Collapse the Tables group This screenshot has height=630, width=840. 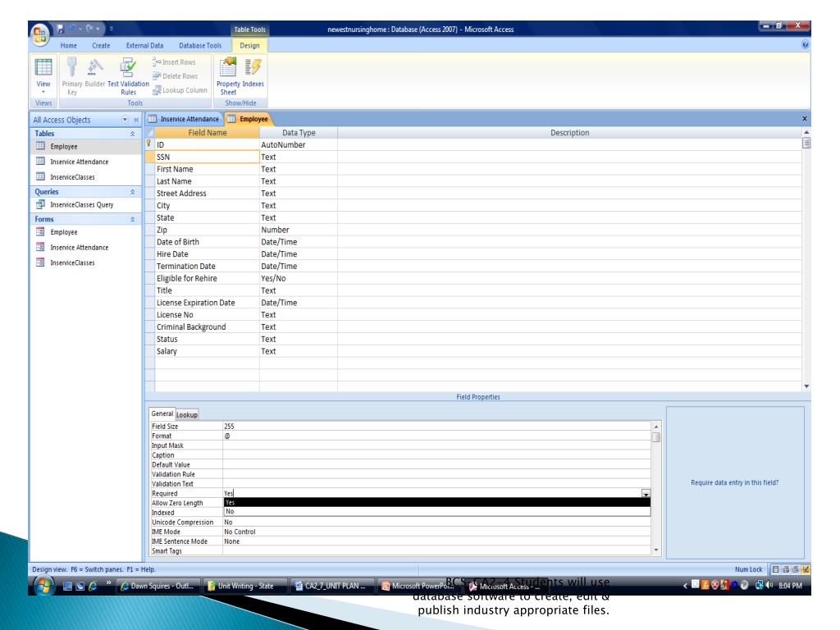click(x=132, y=134)
